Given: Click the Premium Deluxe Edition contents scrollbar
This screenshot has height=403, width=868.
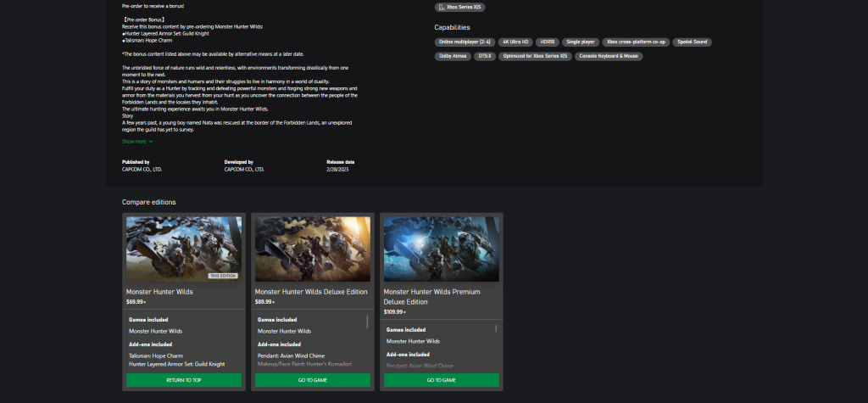Looking at the screenshot, I should (x=497, y=328).
